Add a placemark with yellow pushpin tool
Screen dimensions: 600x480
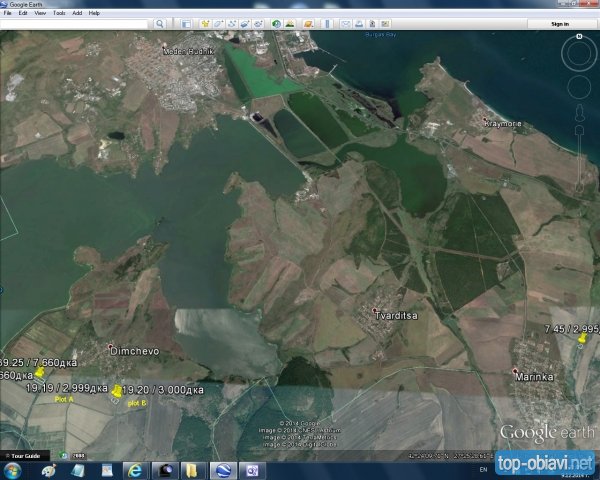(x=205, y=24)
